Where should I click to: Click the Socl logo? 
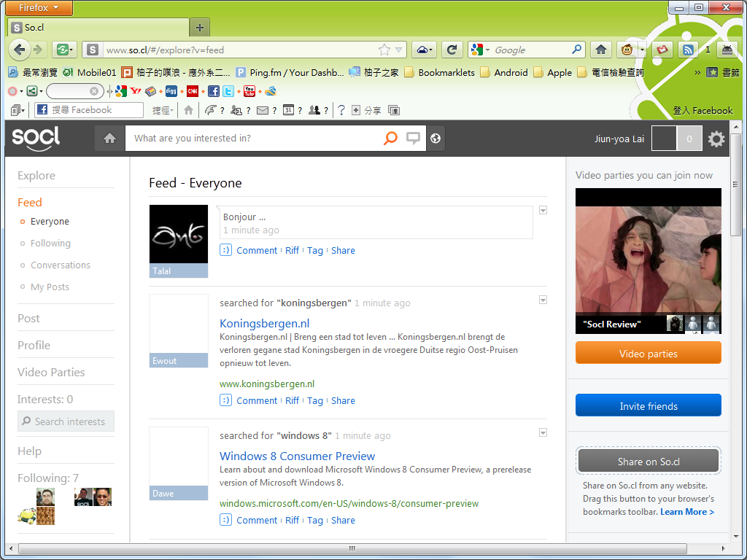(x=36, y=138)
